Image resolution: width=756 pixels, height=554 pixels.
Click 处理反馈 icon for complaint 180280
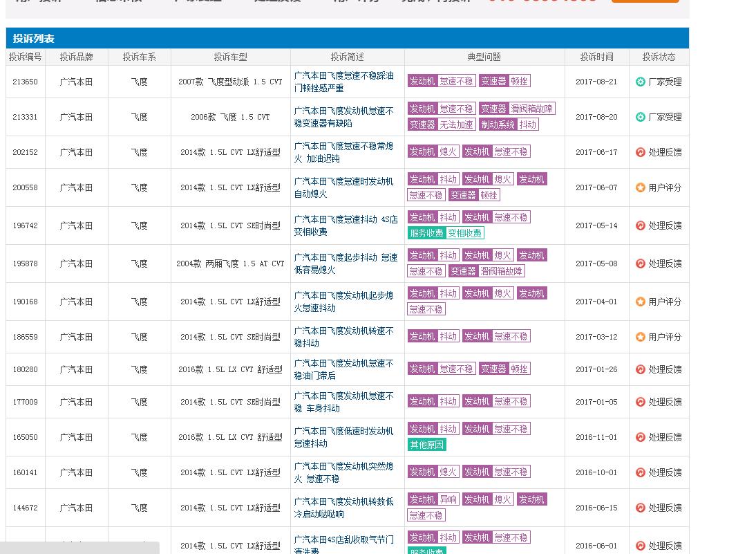click(641, 369)
